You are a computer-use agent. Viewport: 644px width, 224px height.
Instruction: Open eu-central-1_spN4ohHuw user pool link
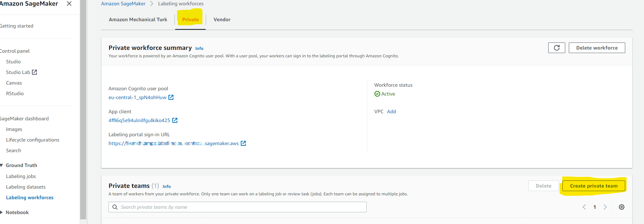click(137, 97)
